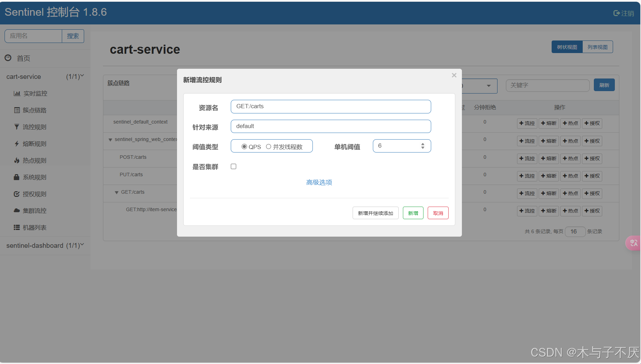Open the 系统规则 panel
641x364 pixels.
pos(34,177)
